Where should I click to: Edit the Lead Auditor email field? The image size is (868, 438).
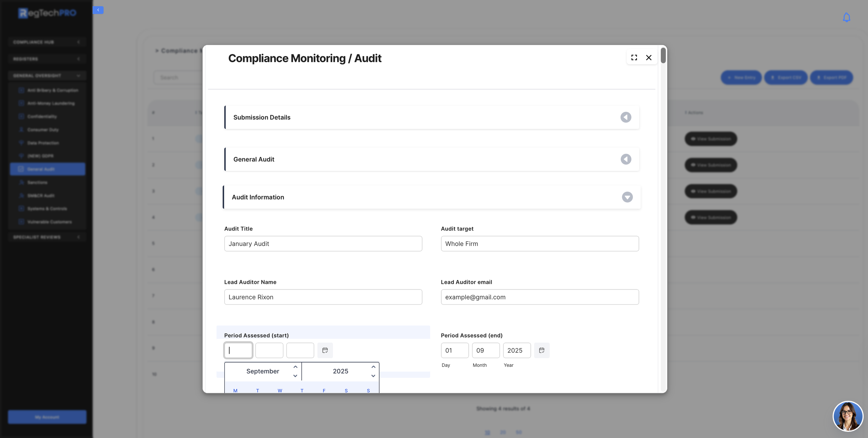(540, 297)
